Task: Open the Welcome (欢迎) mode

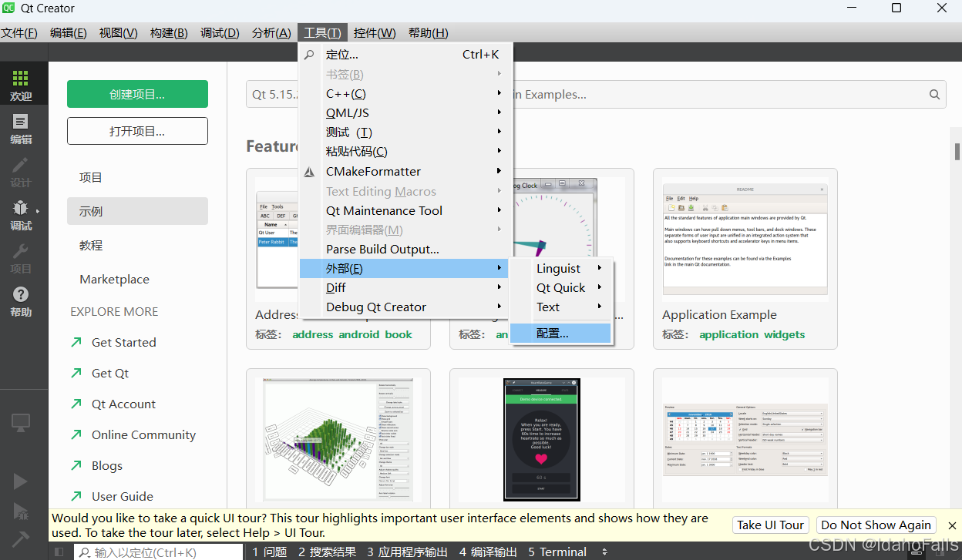Action: (21, 86)
